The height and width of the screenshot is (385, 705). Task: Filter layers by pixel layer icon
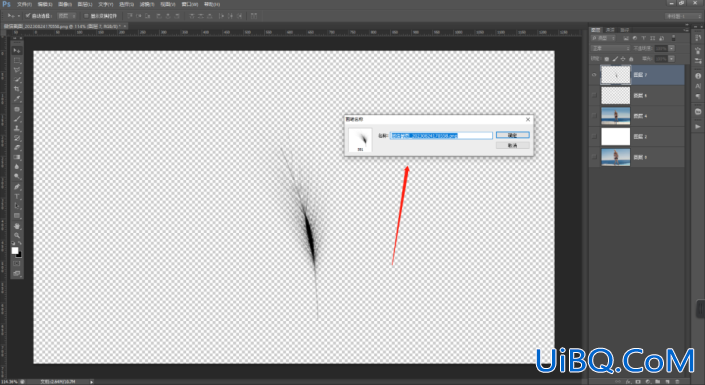(x=626, y=38)
